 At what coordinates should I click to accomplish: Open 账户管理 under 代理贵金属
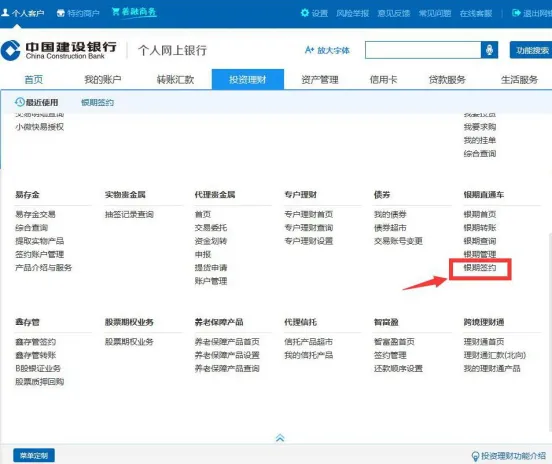pos(211,281)
